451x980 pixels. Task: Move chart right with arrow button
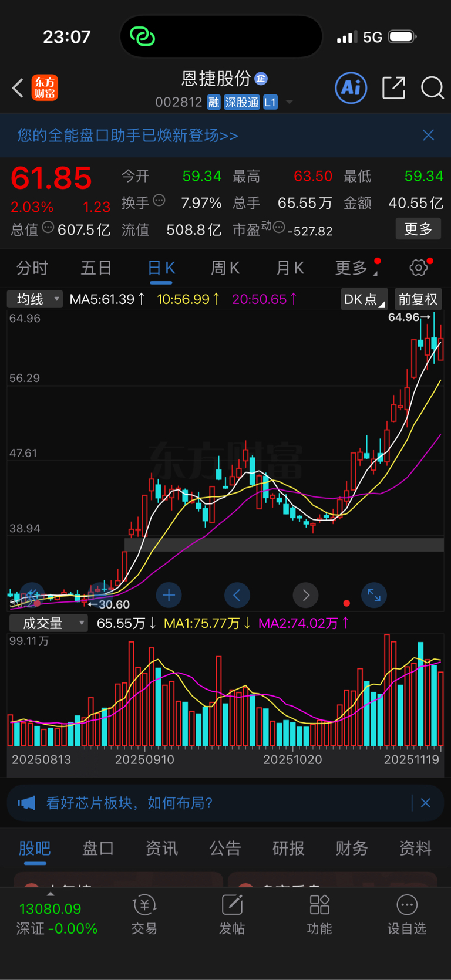(x=305, y=595)
